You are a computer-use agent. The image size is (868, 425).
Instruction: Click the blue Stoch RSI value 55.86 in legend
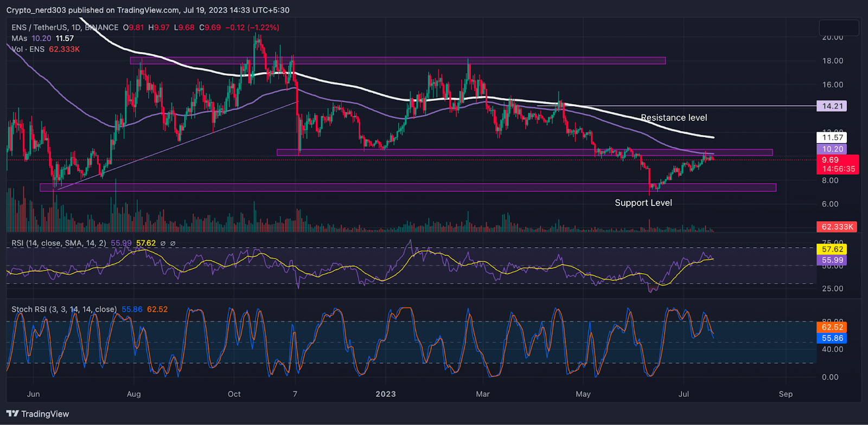point(132,309)
